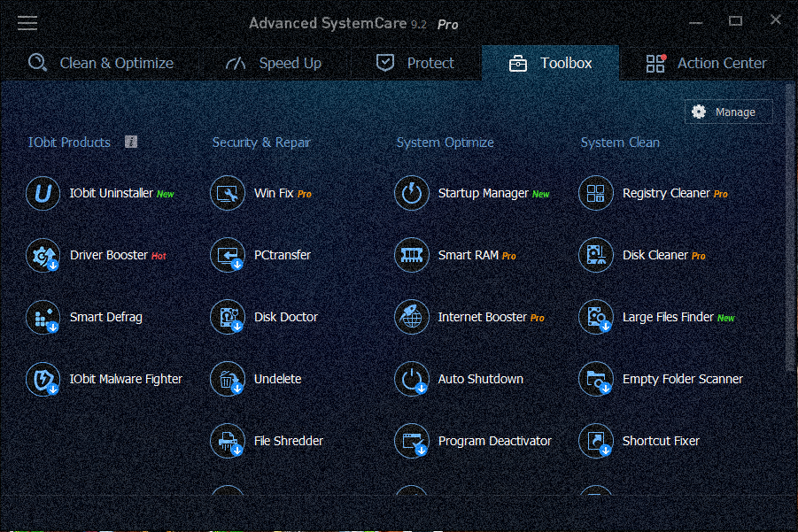Click "Security & Repair" heading text
Image resolution: width=798 pixels, height=532 pixels.
tap(261, 143)
